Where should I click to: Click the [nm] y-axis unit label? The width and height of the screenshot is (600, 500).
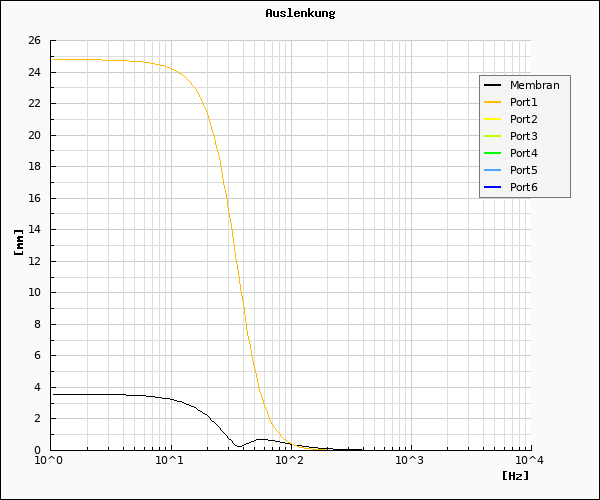coord(19,242)
